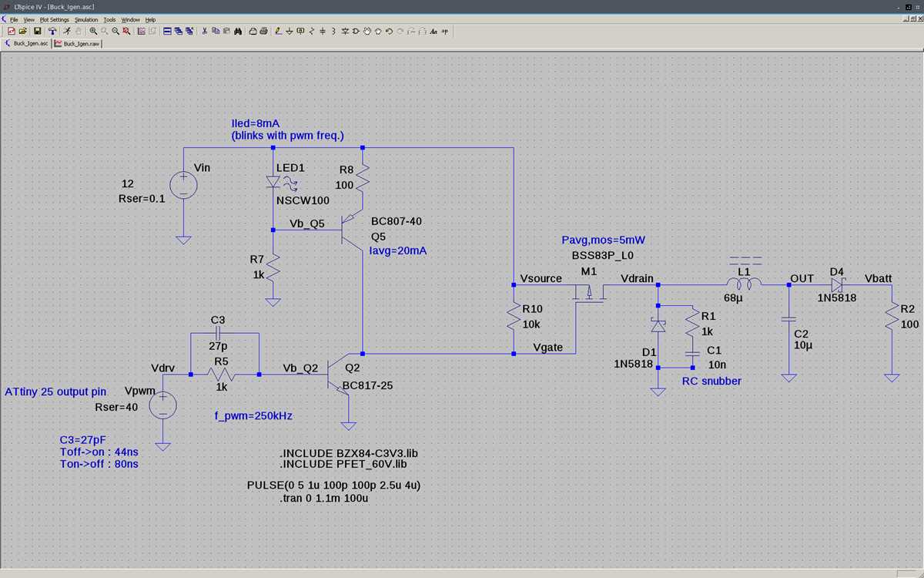Viewport: 924px width, 578px height.
Task: Zoom out using the magnifier minus icon
Action: click(x=115, y=31)
